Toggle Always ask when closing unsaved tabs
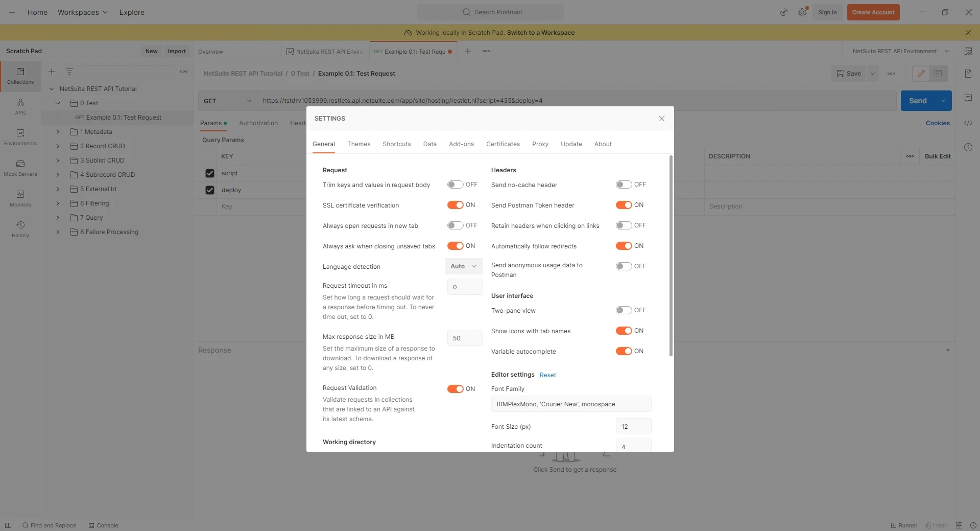The width and height of the screenshot is (980, 531). [455, 246]
